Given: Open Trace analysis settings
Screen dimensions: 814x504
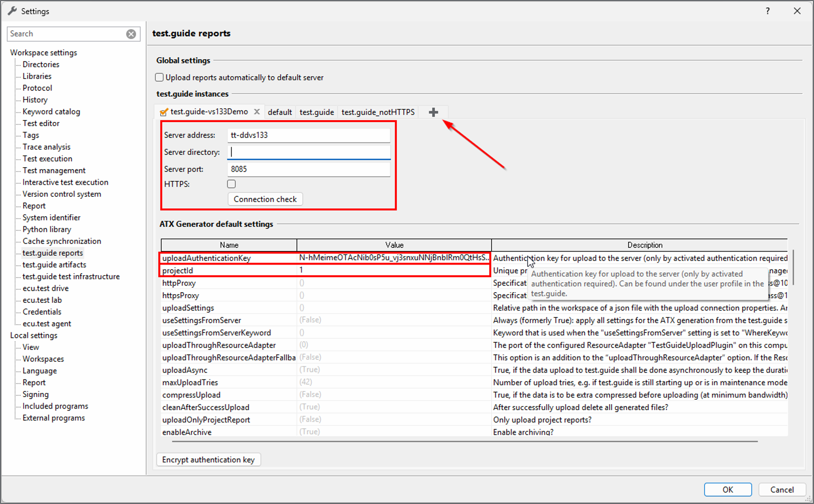Looking at the screenshot, I should pyautogui.click(x=46, y=147).
